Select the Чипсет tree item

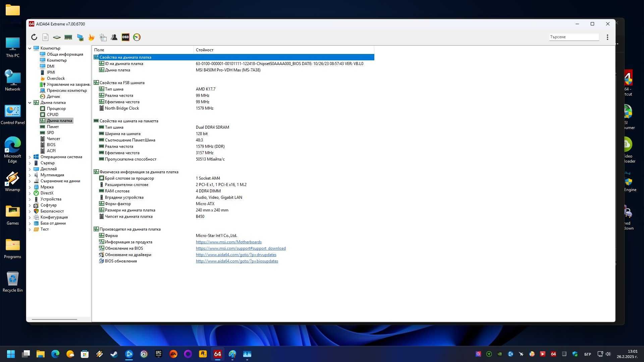click(x=53, y=139)
